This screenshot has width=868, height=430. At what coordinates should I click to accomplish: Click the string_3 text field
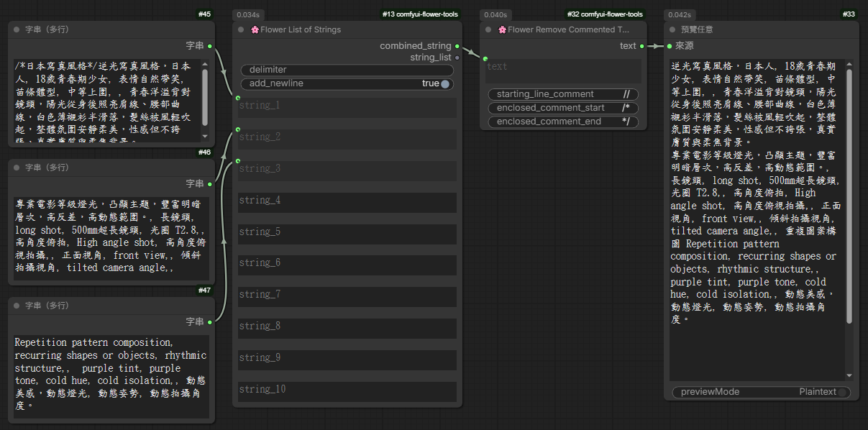click(347, 171)
